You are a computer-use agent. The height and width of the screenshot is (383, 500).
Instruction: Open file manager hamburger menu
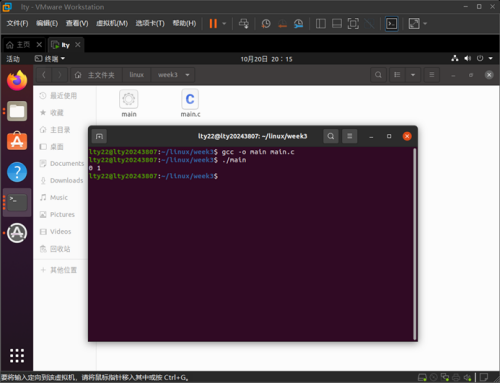(x=432, y=75)
